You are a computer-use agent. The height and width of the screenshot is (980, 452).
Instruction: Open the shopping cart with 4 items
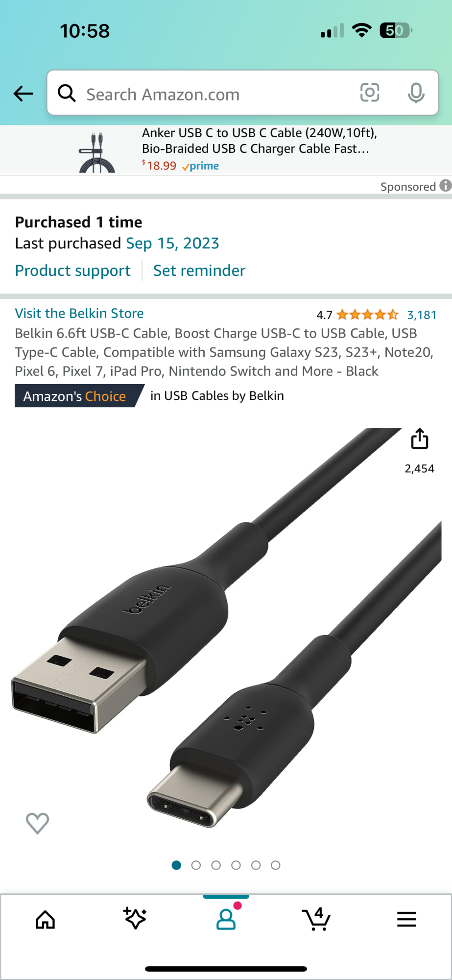(x=316, y=919)
